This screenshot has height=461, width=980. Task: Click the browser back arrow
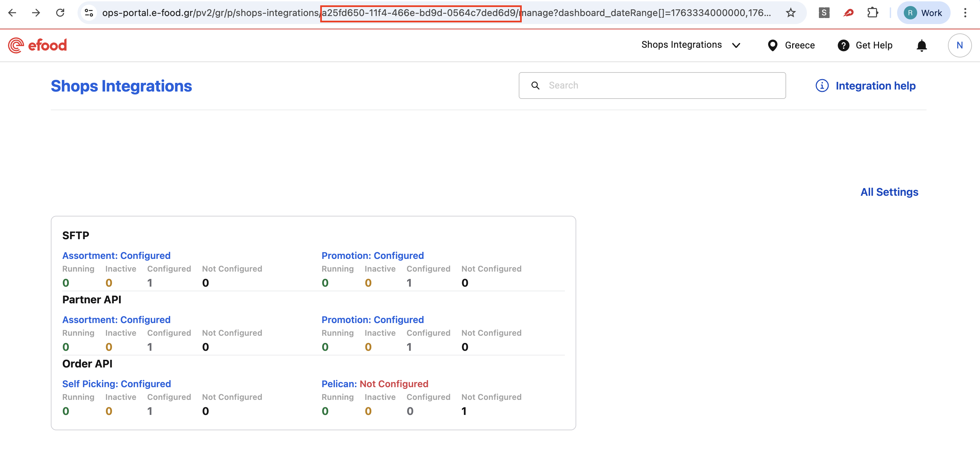click(12, 13)
